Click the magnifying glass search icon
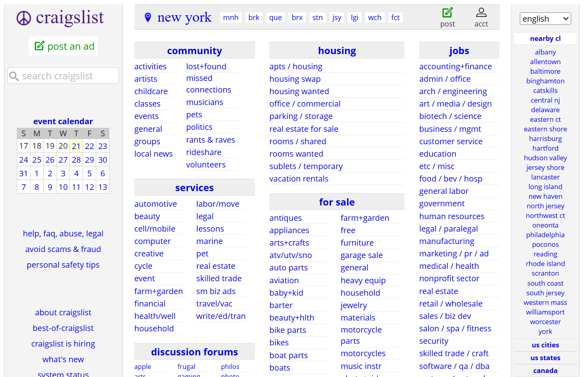 (x=14, y=76)
